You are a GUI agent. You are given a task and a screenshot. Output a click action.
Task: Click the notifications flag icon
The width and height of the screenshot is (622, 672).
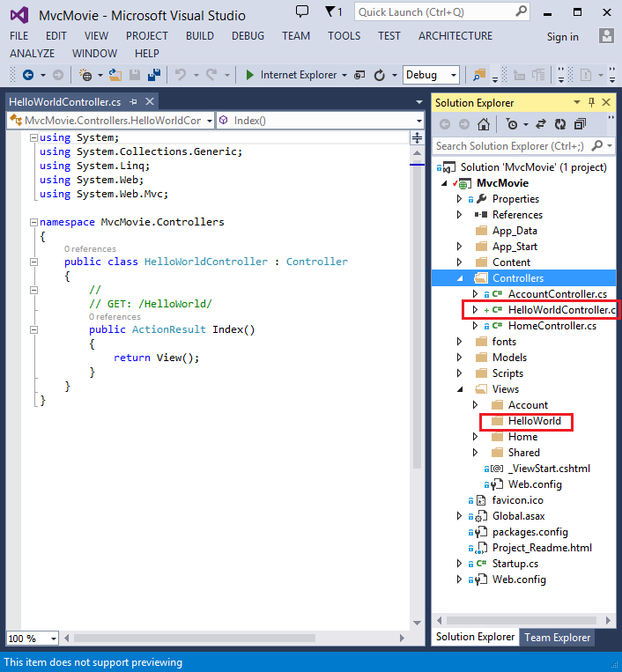(x=334, y=12)
